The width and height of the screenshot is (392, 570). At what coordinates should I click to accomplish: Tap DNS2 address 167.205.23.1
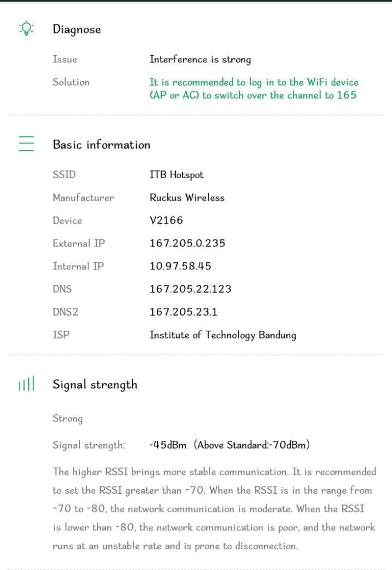point(183,312)
